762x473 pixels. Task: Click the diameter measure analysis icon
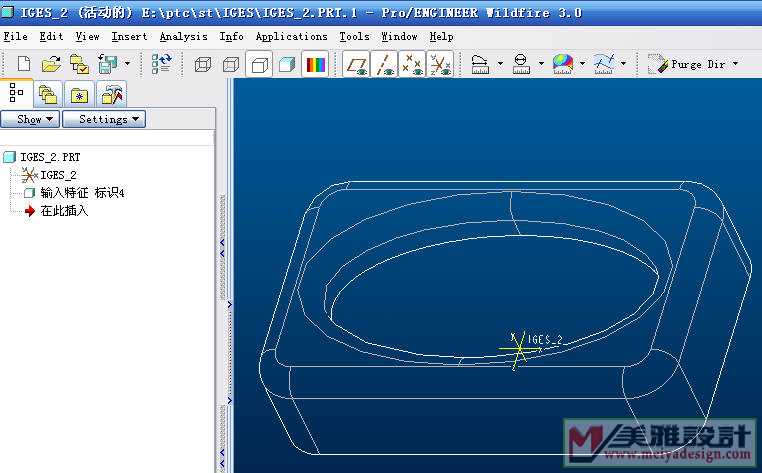(521, 64)
